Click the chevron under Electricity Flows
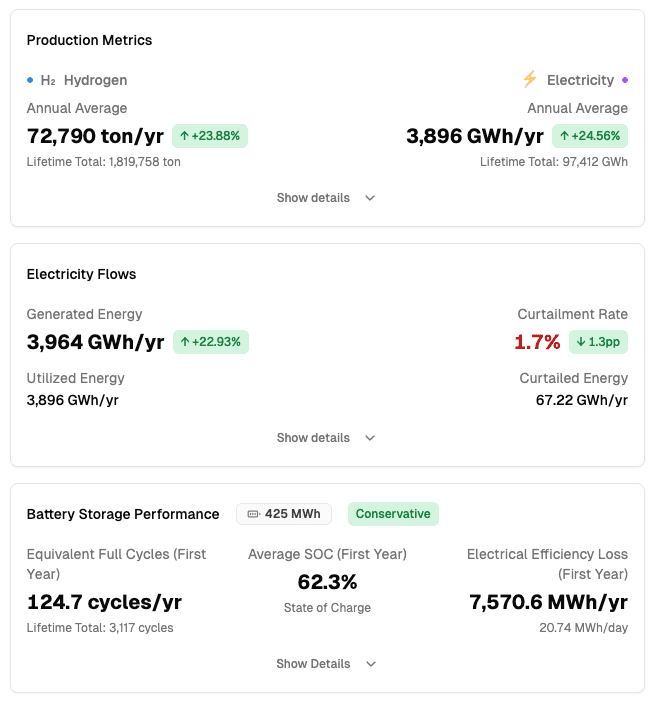Screen dimensions: 654x701 (370, 438)
